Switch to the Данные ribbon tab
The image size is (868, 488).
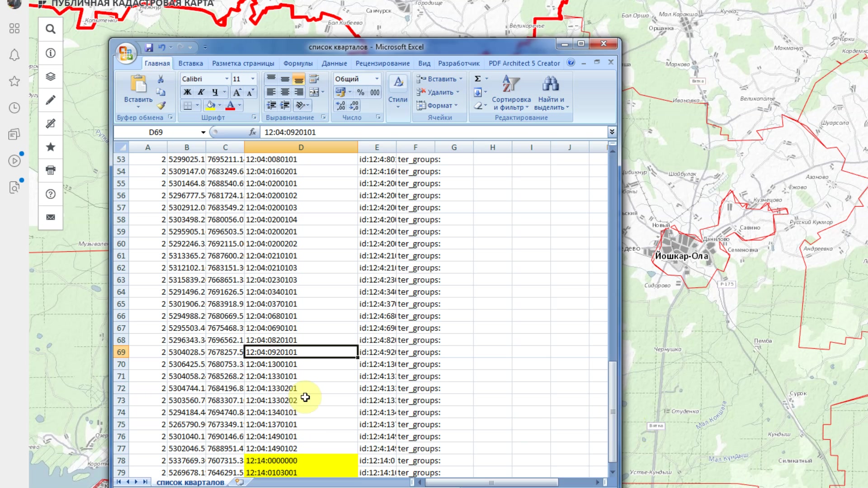point(335,63)
